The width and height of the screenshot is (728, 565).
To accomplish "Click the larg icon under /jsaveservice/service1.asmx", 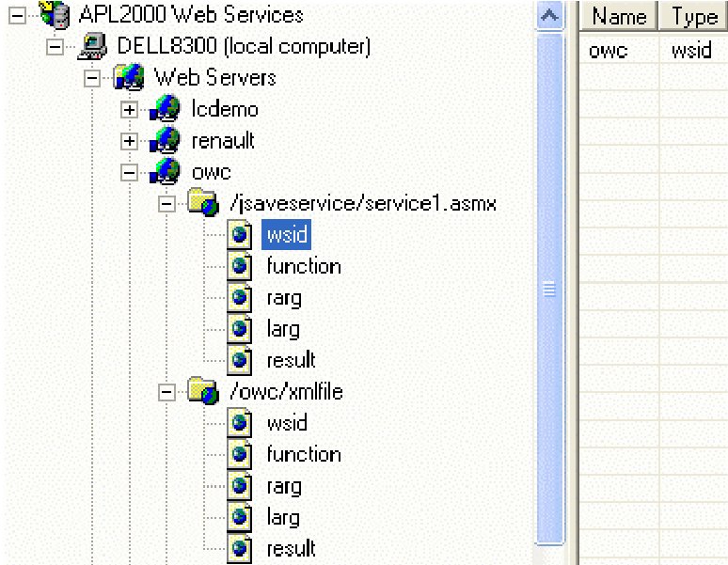I will [240, 329].
